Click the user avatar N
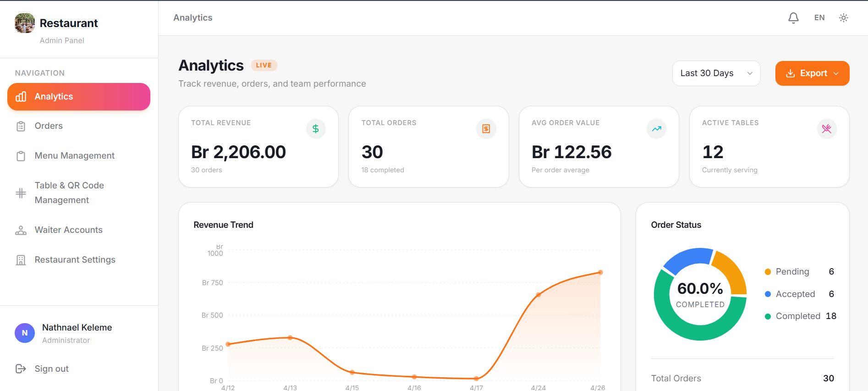Viewport: 868px width, 391px height. pos(25,333)
